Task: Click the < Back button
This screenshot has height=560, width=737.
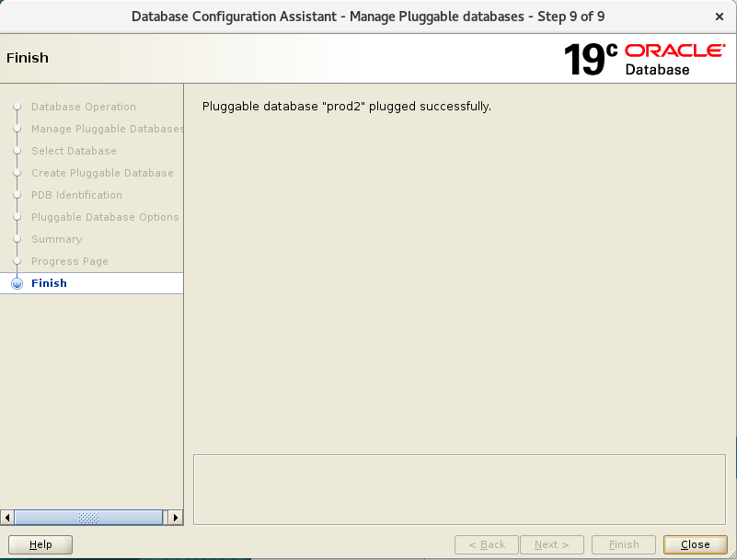Action: coord(487,544)
